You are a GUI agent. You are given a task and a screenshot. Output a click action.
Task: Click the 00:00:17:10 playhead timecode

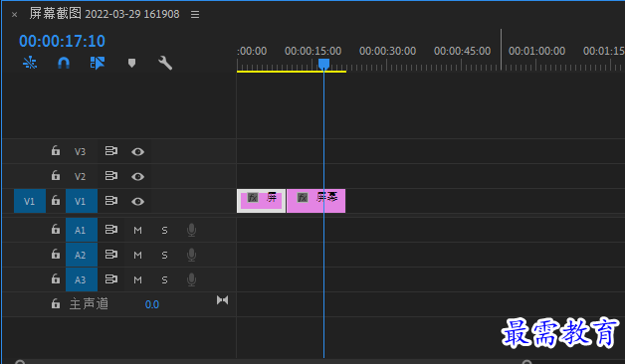pyautogui.click(x=62, y=41)
